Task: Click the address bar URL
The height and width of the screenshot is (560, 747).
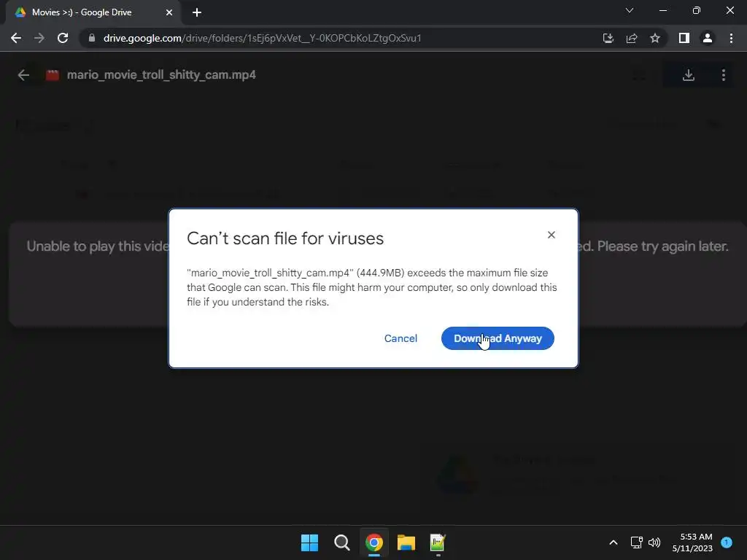Action: [x=262, y=38]
